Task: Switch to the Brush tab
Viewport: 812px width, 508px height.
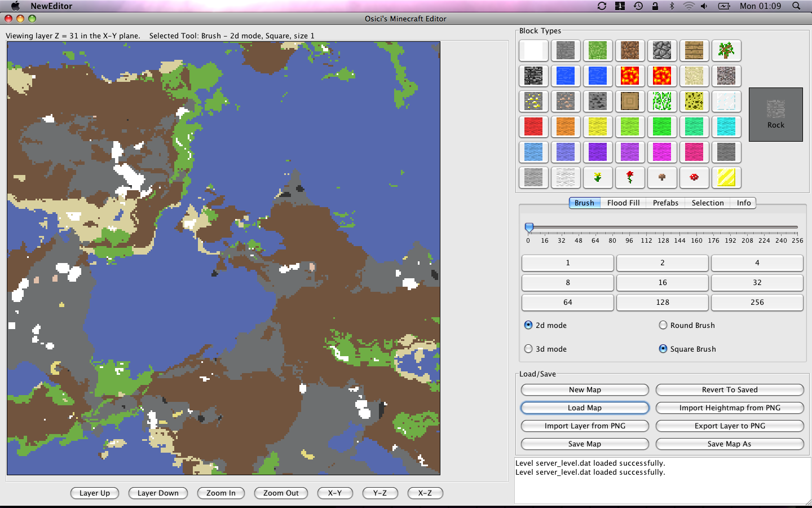Action: pyautogui.click(x=584, y=203)
